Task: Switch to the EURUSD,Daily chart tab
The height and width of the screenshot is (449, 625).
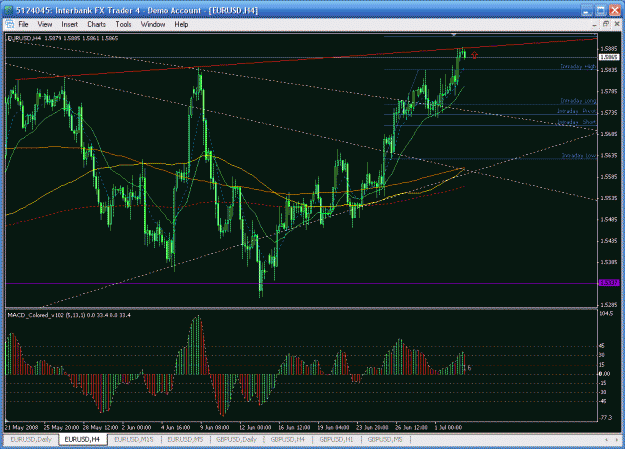Action: [x=31, y=439]
